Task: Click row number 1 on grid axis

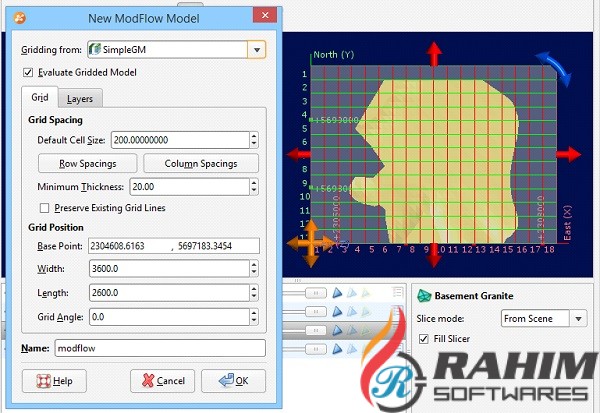Action: point(305,74)
